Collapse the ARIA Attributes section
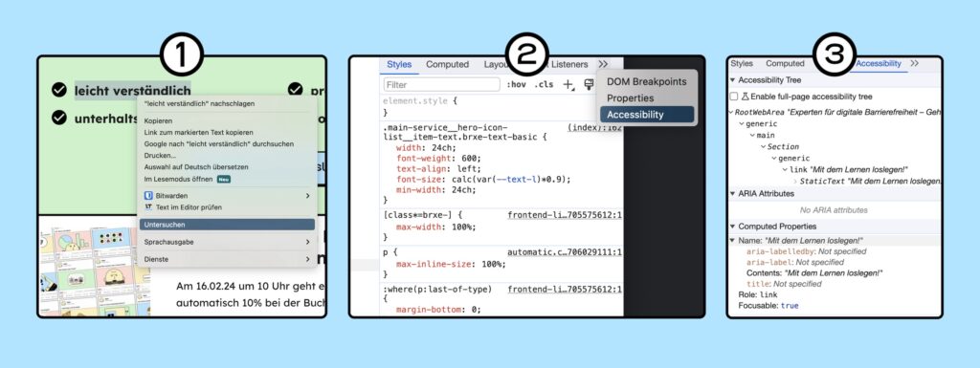The height and width of the screenshot is (368, 980). click(x=732, y=194)
